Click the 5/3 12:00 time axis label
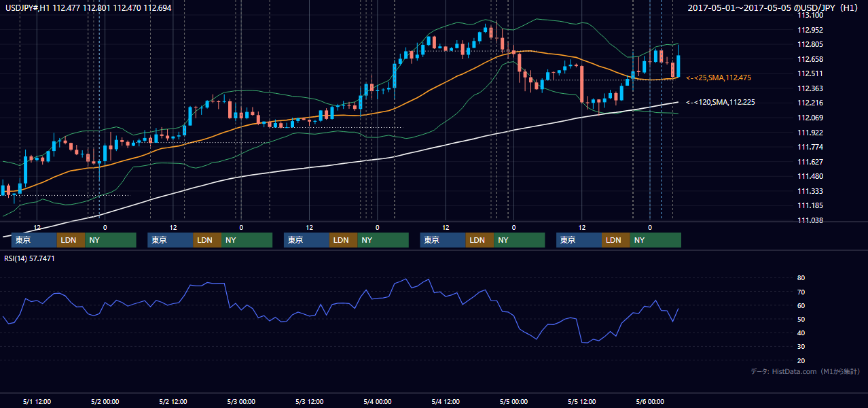The image size is (868, 408). 309,401
